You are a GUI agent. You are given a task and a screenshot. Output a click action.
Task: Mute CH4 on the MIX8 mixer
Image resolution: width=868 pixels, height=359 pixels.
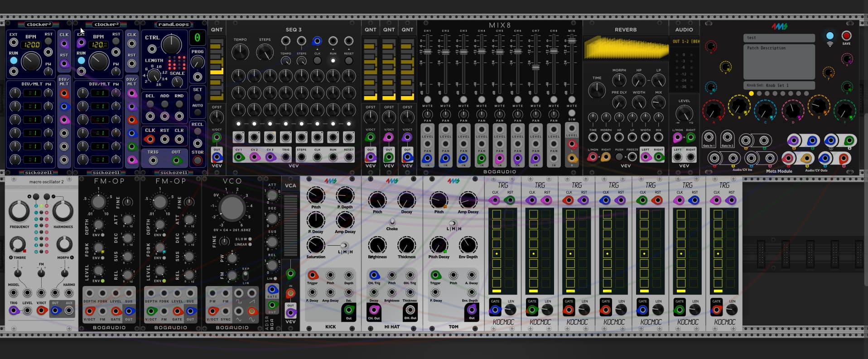[x=482, y=99]
